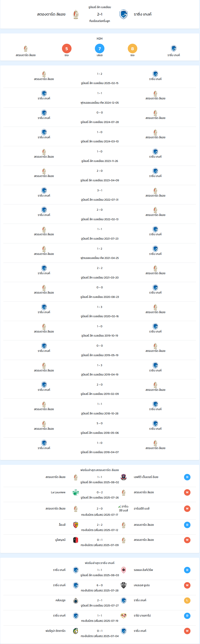Open the 6-0 friendly result from 2025-07-28

click(x=99, y=585)
